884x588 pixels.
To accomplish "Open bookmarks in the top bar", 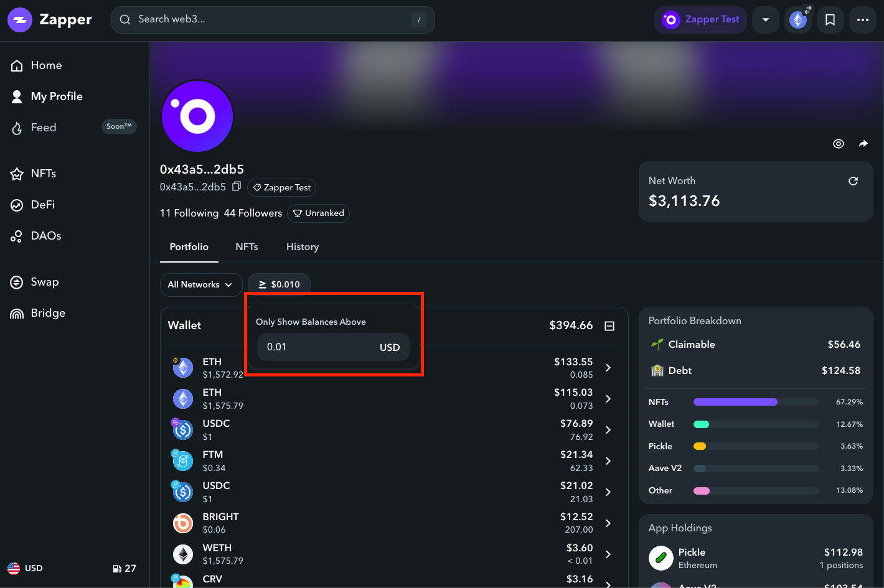I will 830,19.
